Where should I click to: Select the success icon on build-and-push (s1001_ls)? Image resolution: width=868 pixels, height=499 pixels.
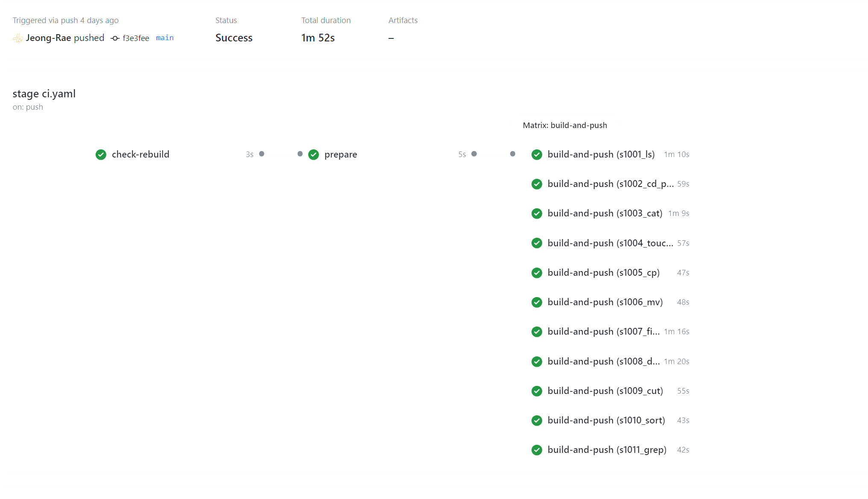pos(537,155)
